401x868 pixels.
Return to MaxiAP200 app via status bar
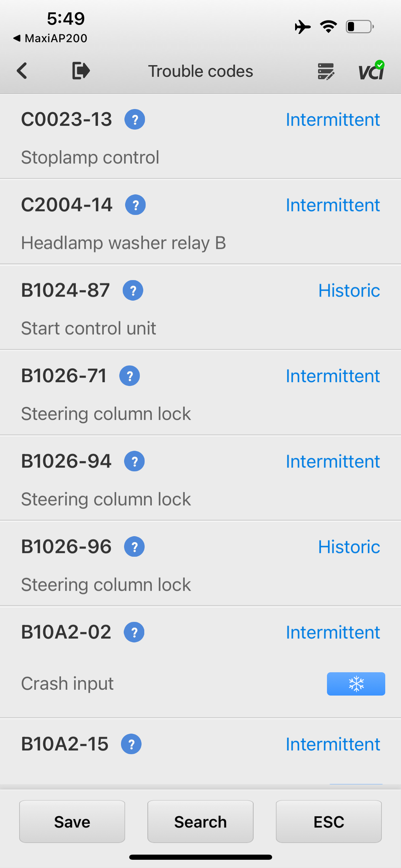[x=51, y=38]
